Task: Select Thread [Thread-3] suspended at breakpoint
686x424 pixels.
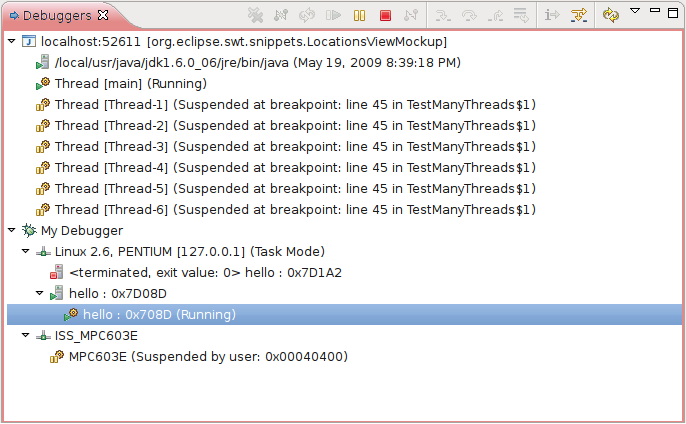Action: pyautogui.click(x=286, y=147)
